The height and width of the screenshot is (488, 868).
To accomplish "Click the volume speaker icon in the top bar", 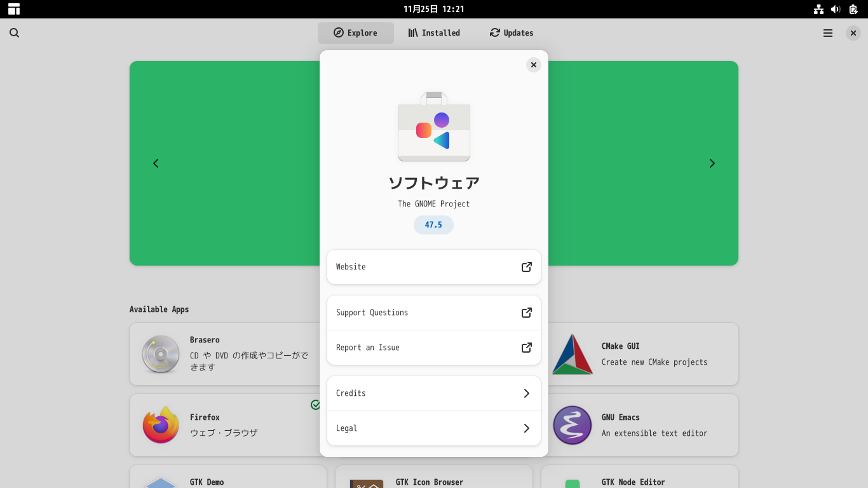I will [835, 9].
